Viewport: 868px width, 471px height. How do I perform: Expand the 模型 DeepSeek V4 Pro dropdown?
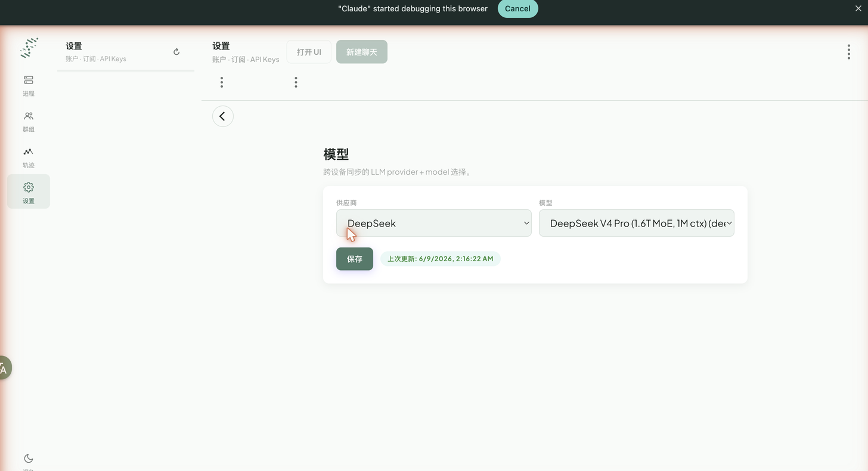(x=637, y=223)
